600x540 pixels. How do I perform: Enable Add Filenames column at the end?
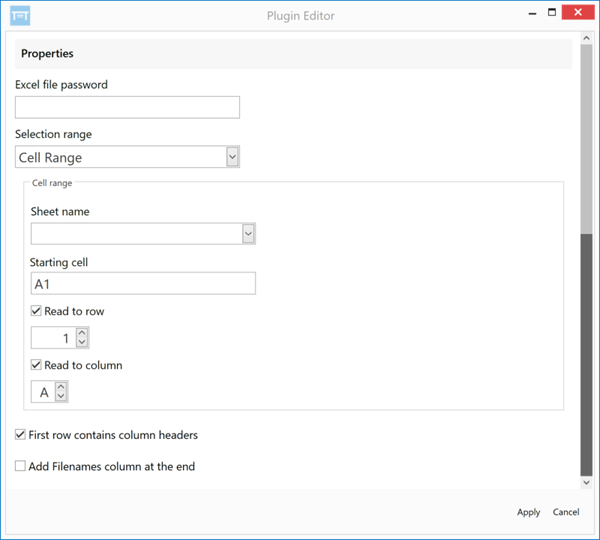[20, 466]
